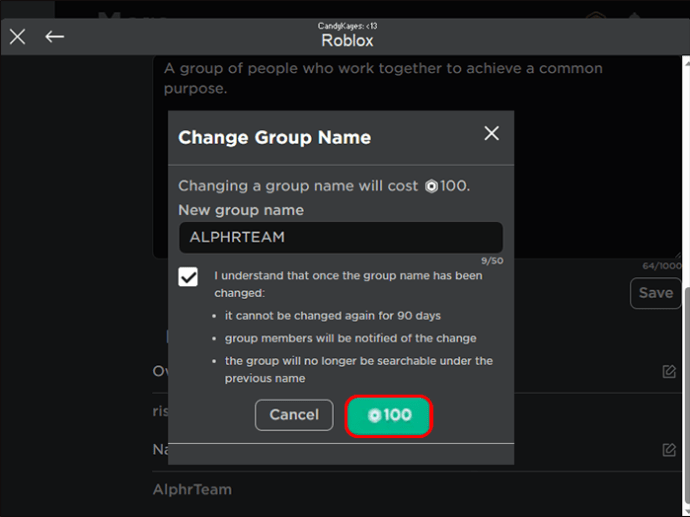This screenshot has height=517, width=690.
Task: Click the scroll-down arrow at the bottom right
Action: pyautogui.click(x=686, y=512)
